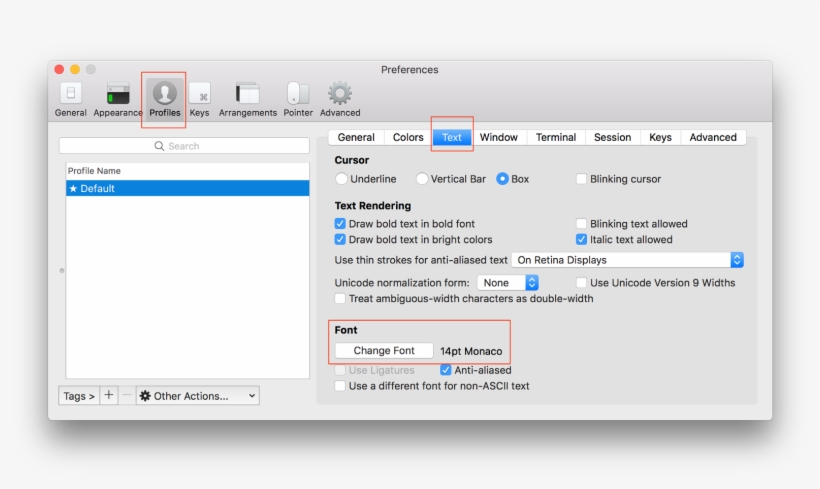Disable Draw bold text in bold font
Screen dimensions: 820x489
(x=341, y=224)
